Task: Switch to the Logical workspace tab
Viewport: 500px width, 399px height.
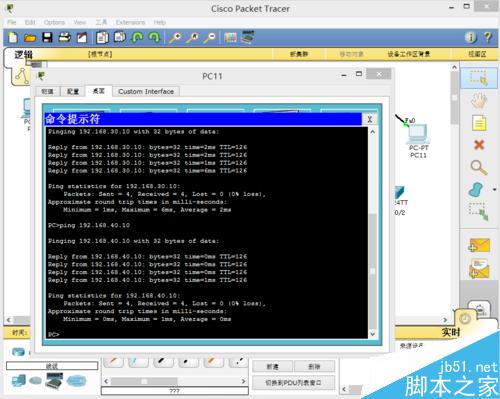Action: click(x=23, y=54)
